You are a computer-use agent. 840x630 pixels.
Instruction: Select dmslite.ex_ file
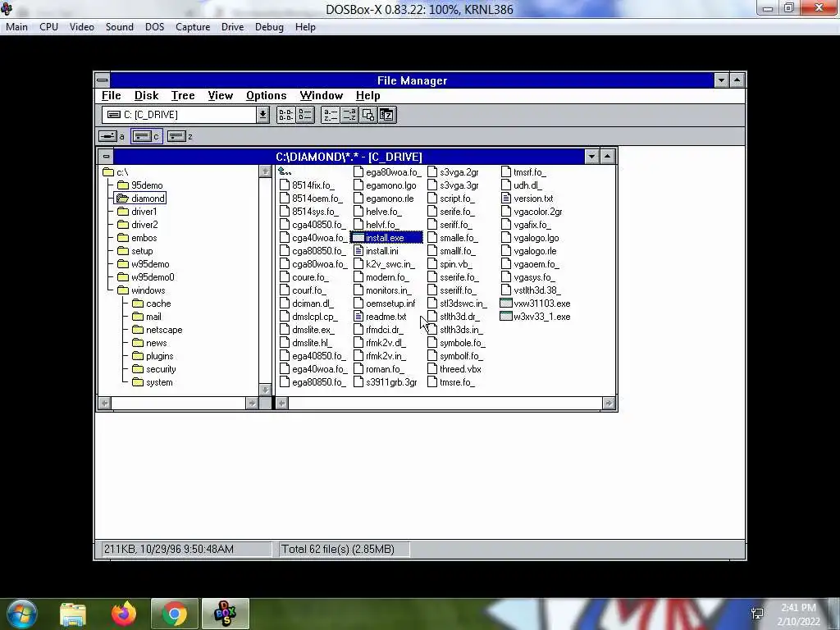click(307, 330)
